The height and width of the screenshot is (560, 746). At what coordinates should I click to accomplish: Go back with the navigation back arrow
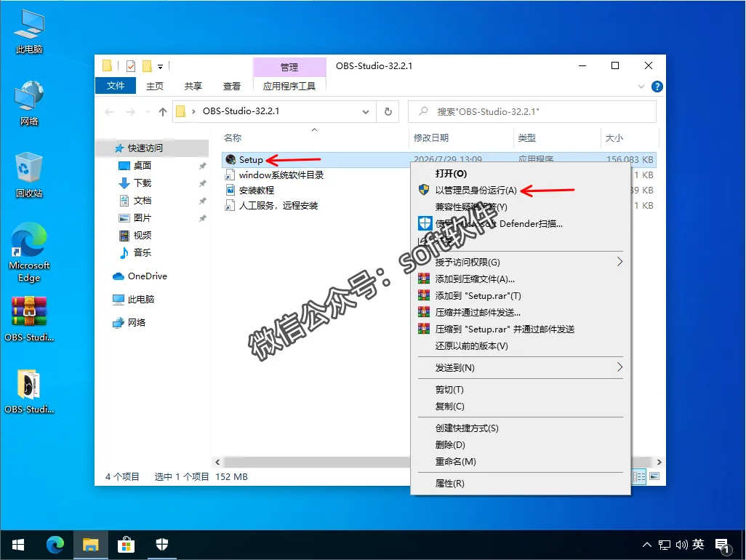coord(109,112)
